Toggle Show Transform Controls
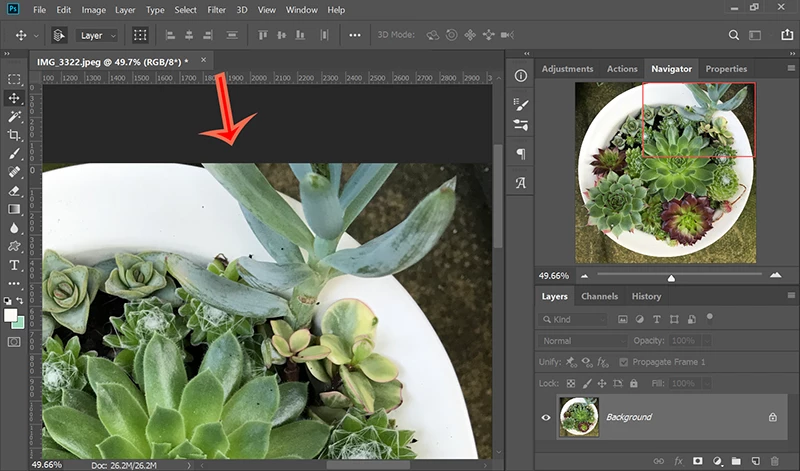Image resolution: width=800 pixels, height=471 pixels. click(x=140, y=35)
